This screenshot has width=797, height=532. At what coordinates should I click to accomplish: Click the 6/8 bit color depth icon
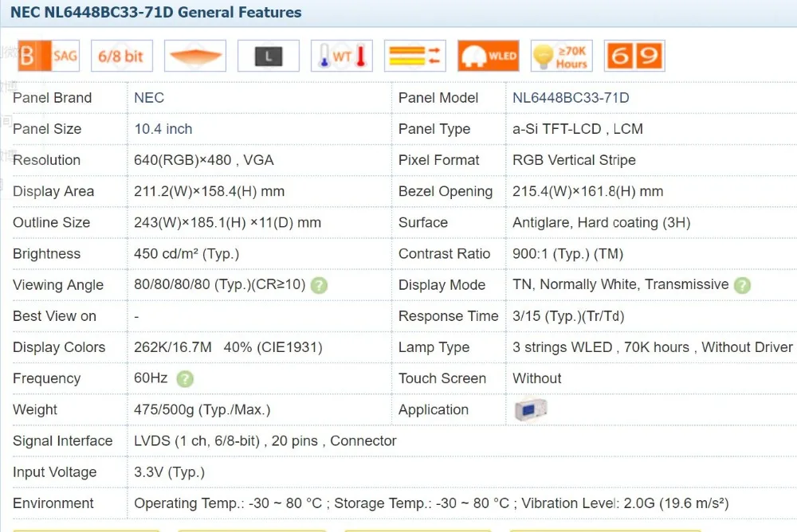pos(122,56)
